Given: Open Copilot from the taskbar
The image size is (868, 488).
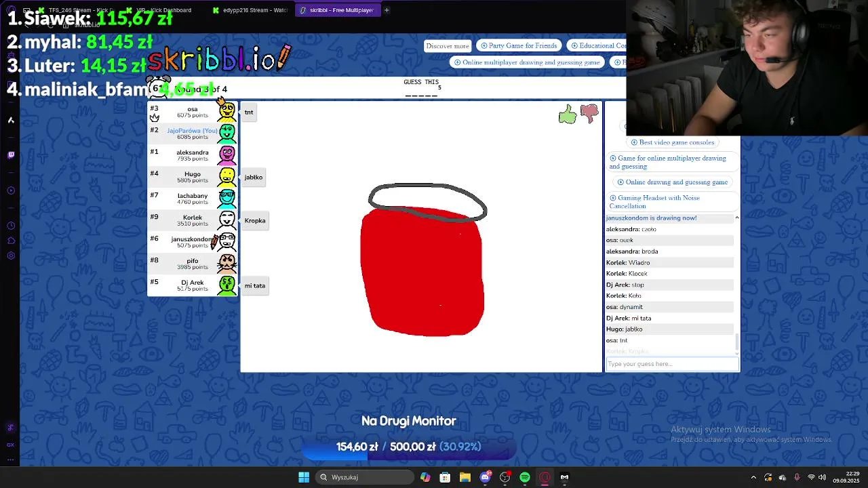Looking at the screenshot, I should (x=425, y=477).
